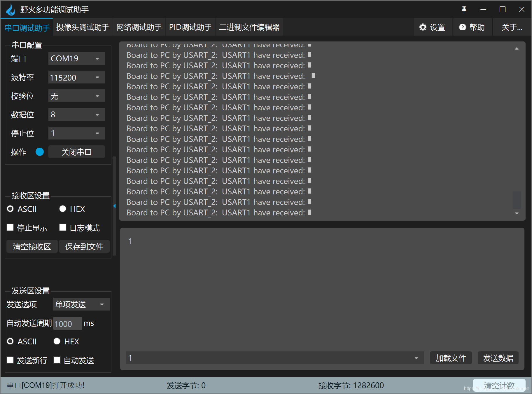
Task: Click the flame app logo icon
Action: [11, 10]
